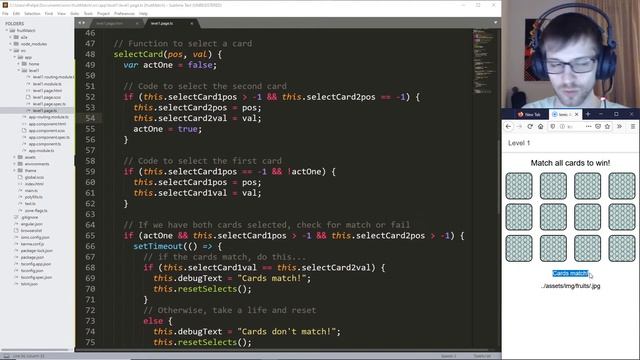Collapse the app folder
The image size is (640, 360).
click(15, 57)
